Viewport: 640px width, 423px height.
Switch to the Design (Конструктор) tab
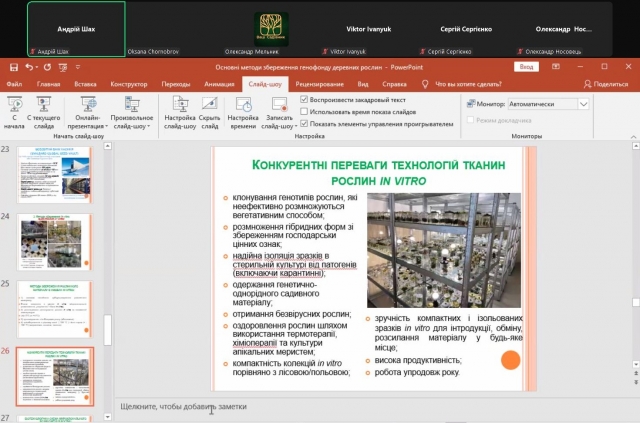129,84
